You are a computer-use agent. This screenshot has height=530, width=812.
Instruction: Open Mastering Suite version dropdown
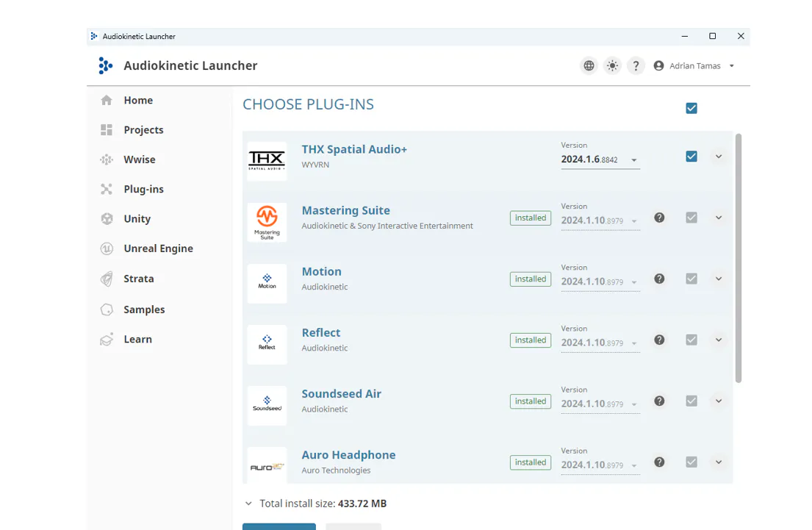[600, 221]
